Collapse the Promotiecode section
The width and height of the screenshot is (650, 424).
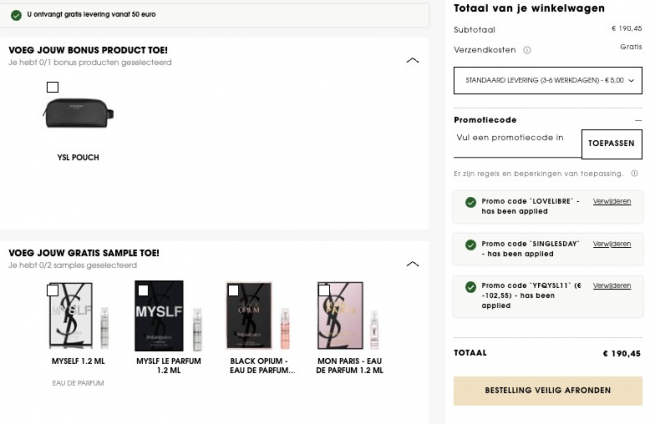tap(636, 120)
